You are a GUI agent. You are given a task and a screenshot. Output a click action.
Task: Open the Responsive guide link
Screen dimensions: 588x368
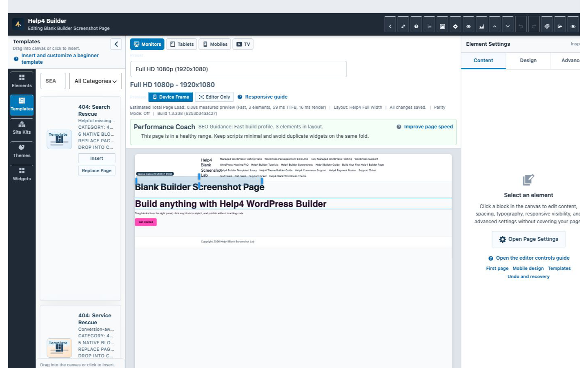[x=266, y=97]
